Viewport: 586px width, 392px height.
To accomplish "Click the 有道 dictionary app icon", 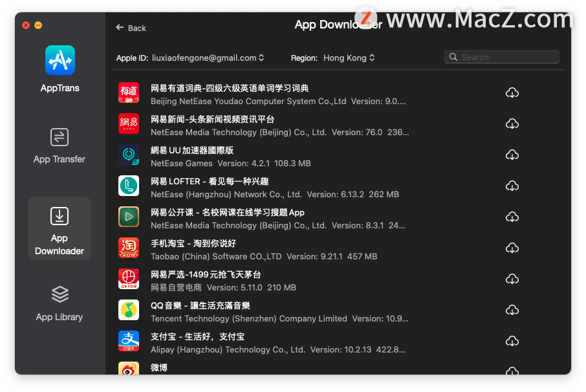I will click(x=129, y=93).
